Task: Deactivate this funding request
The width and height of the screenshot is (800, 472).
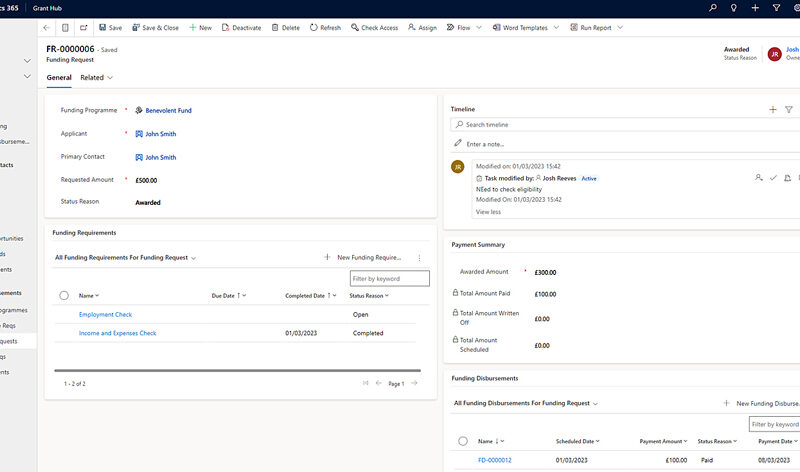Action: point(241,28)
